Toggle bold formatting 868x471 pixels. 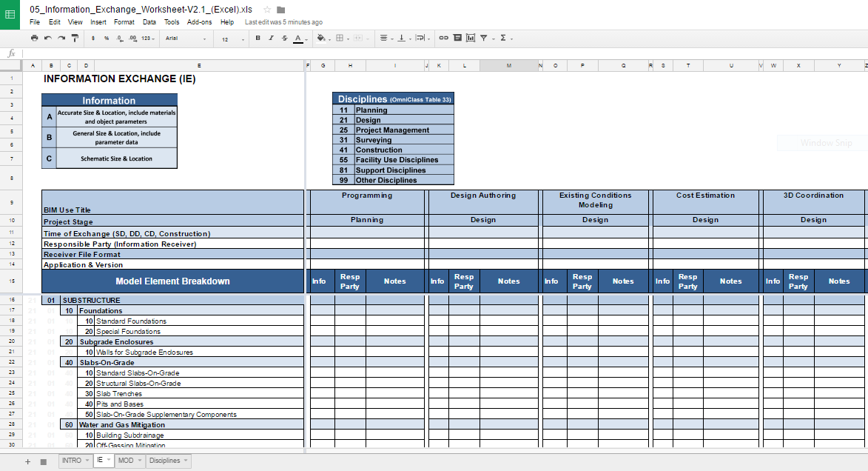pyautogui.click(x=257, y=38)
